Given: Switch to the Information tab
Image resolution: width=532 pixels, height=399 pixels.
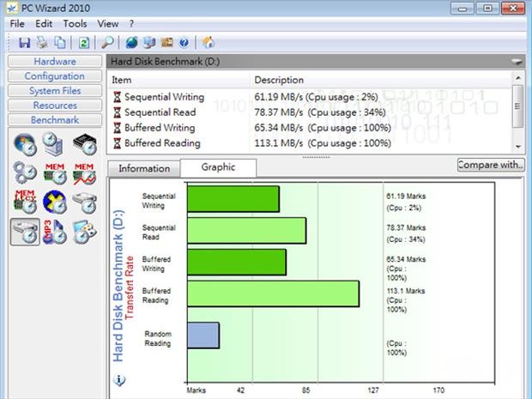Looking at the screenshot, I should click(x=143, y=168).
